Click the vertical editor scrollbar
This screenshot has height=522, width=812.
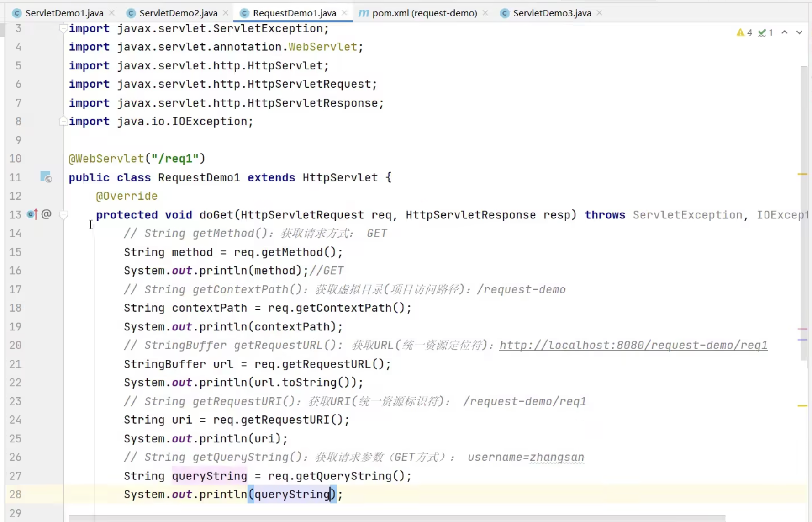[x=804, y=213]
